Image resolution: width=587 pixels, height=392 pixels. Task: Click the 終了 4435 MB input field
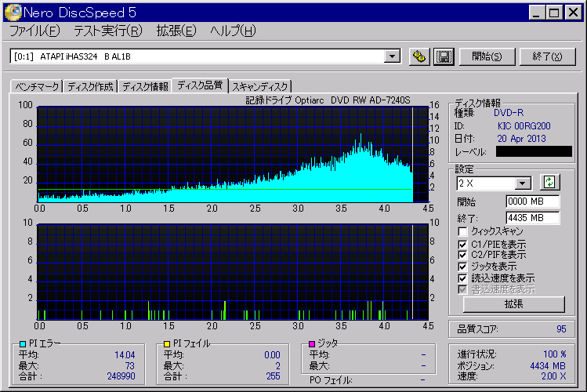click(533, 218)
